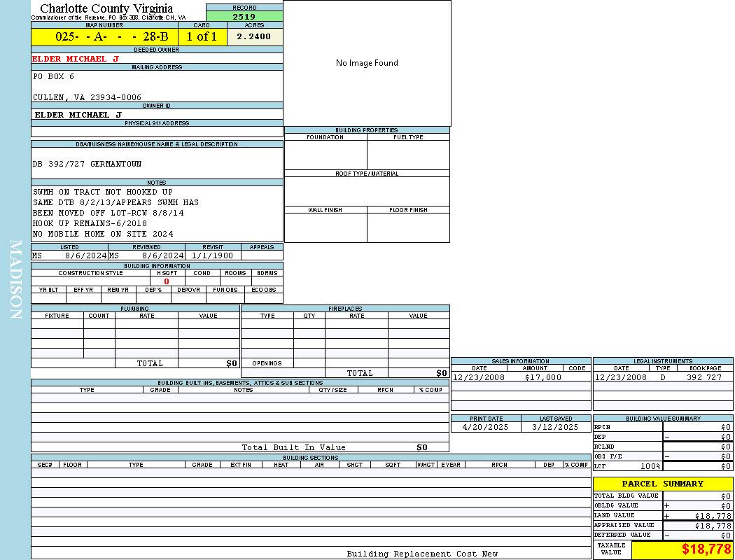
Task: Select the empty Physical 911 Address field
Action: click(157, 132)
